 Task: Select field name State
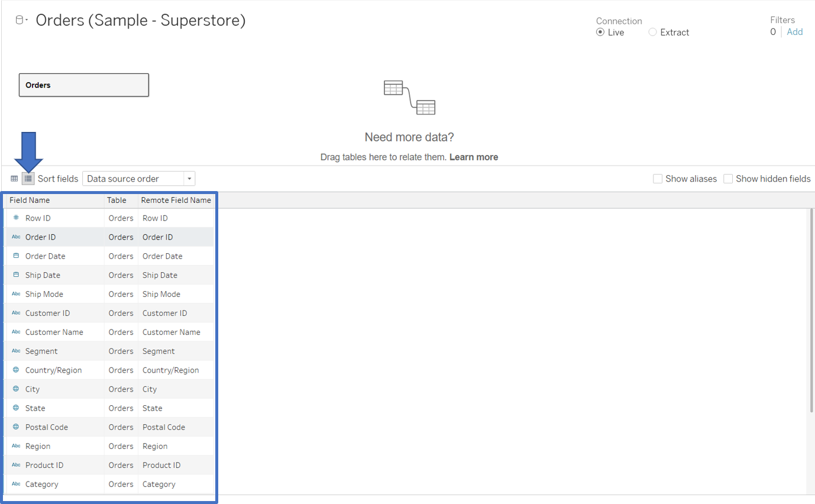coord(35,408)
